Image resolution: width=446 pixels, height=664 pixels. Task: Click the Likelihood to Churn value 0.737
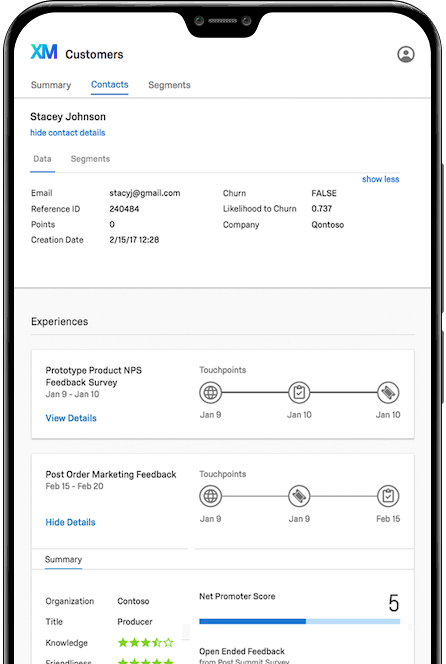click(321, 209)
